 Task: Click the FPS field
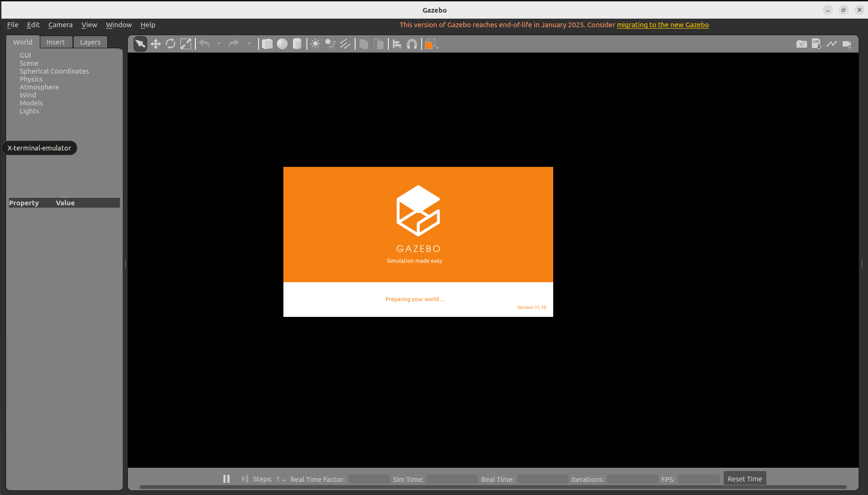pyautogui.click(x=699, y=479)
